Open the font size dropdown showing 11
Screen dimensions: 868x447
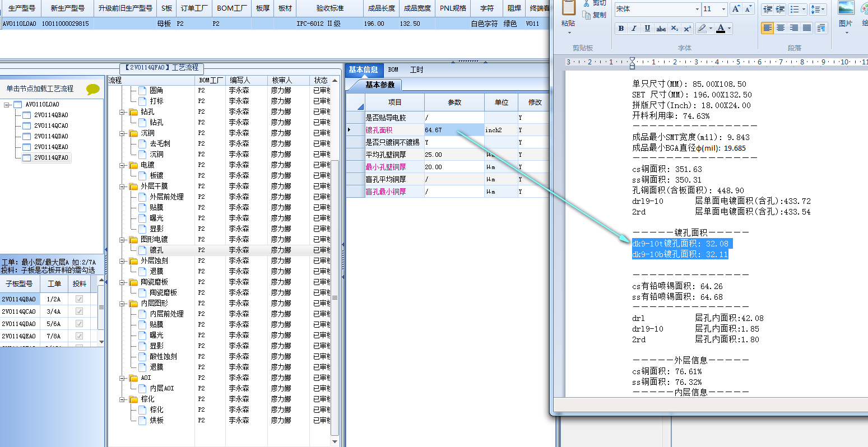(x=723, y=9)
